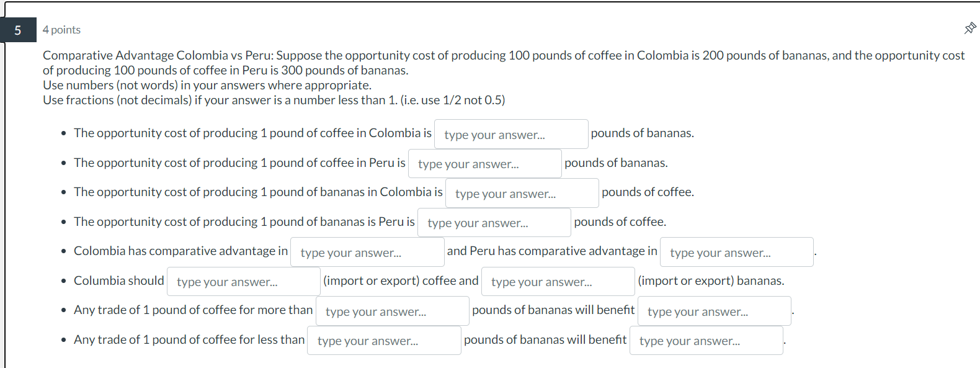The height and width of the screenshot is (368, 980).
Task: Click the answer box for Peru's bananas opportunity cost
Action: tap(494, 222)
